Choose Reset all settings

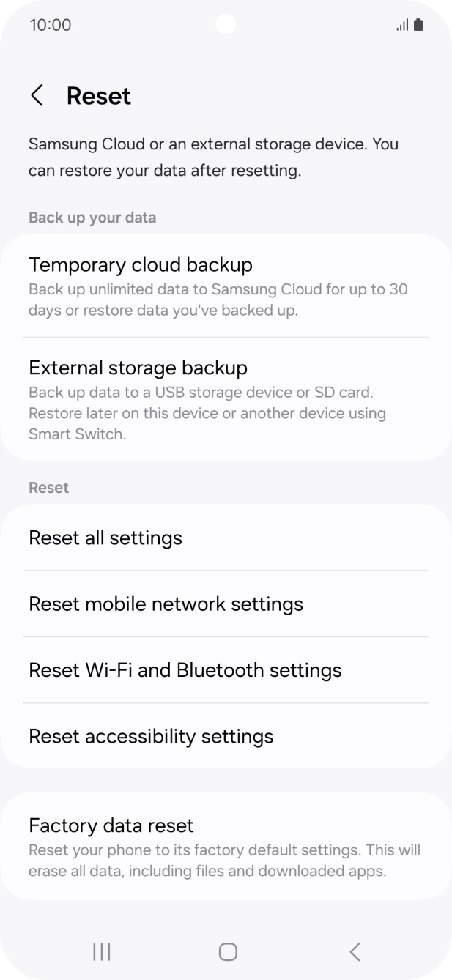coord(105,538)
